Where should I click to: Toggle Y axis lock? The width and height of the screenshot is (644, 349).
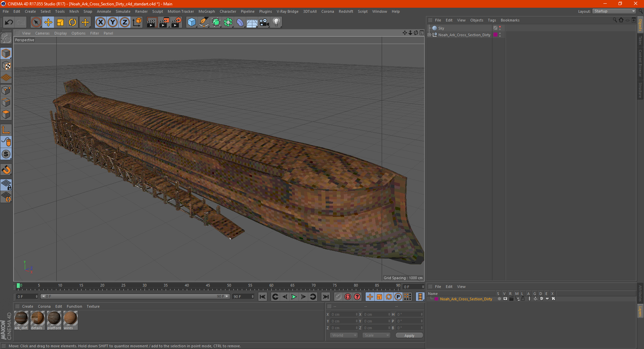113,22
